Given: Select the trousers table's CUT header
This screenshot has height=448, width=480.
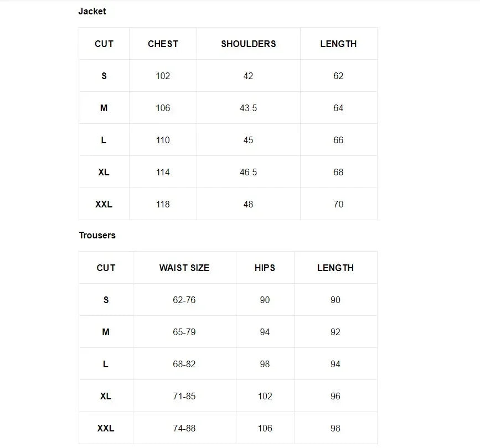Looking at the screenshot, I should [x=106, y=268].
